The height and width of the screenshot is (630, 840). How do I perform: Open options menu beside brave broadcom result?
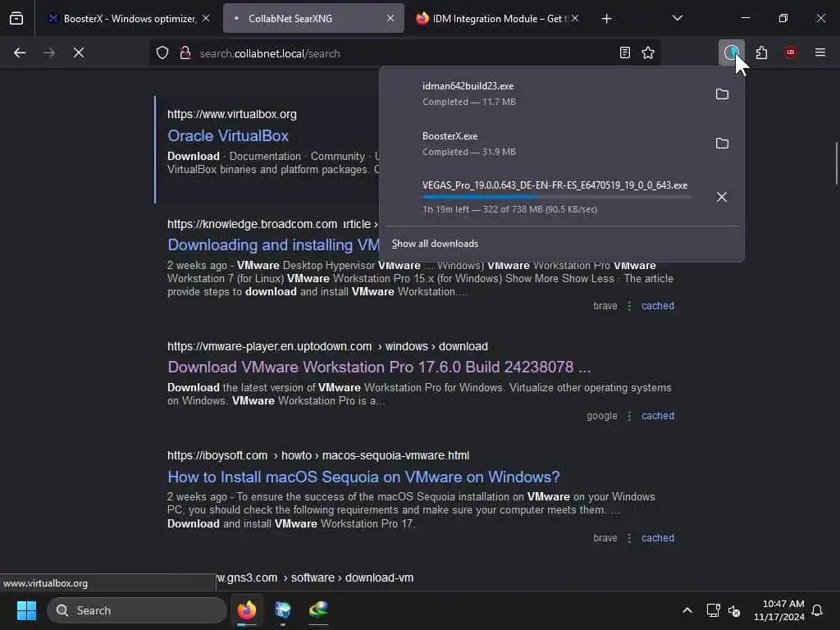[629, 306]
